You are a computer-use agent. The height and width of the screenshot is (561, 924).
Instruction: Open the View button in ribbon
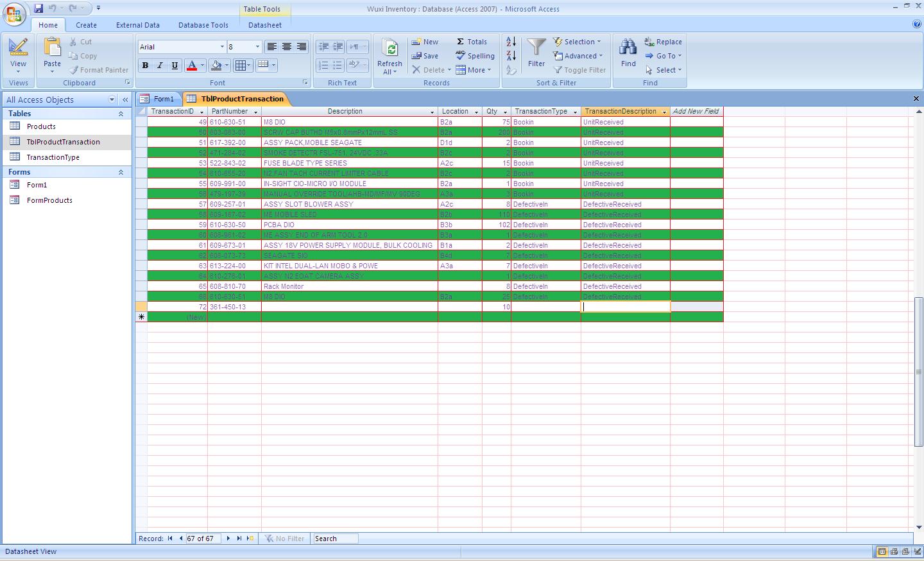point(18,55)
